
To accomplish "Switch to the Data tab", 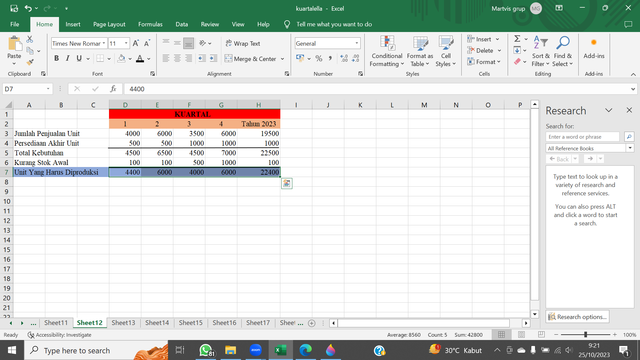I will pos(182,24).
